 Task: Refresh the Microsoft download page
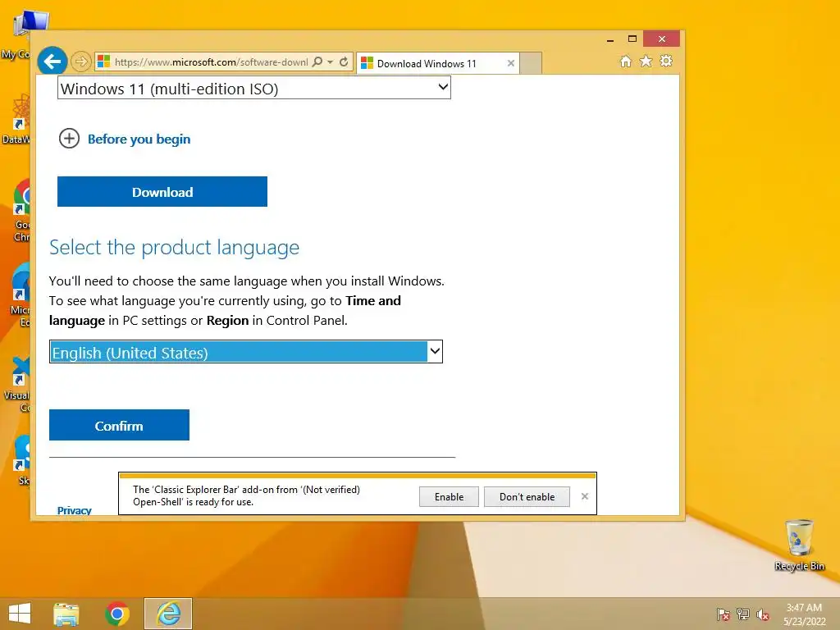pos(344,62)
